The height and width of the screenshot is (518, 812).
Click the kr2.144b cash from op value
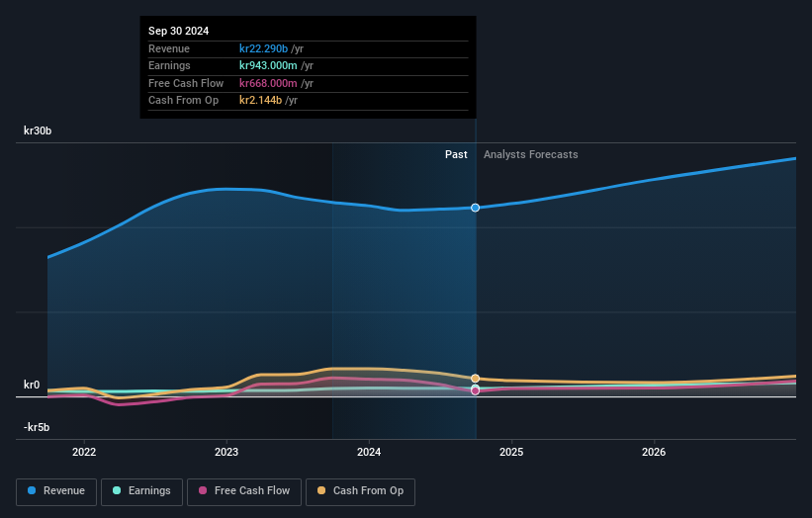260,101
